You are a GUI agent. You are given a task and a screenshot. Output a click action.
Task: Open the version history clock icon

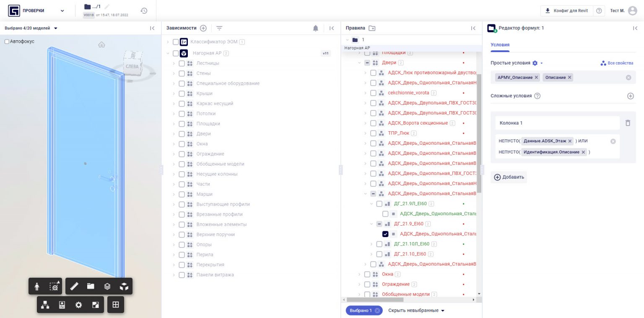(x=144, y=10)
